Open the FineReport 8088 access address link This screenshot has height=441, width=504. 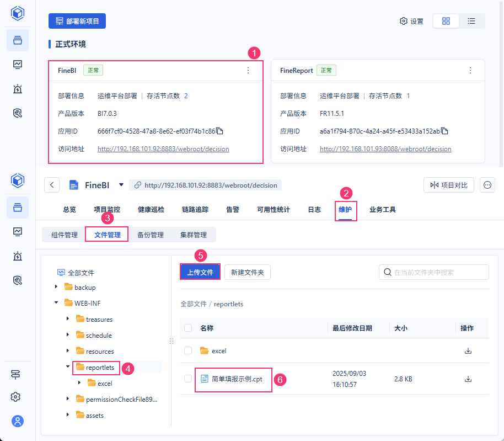pyautogui.click(x=385, y=149)
